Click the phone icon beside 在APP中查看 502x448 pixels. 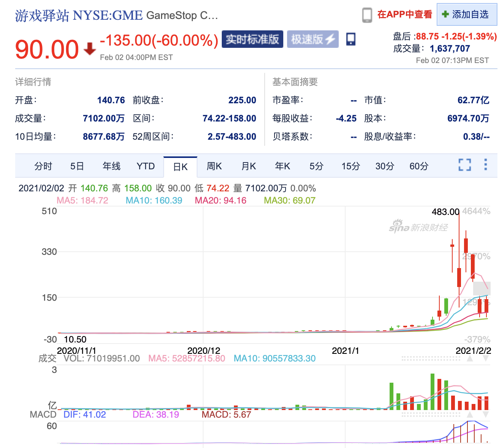tap(367, 15)
